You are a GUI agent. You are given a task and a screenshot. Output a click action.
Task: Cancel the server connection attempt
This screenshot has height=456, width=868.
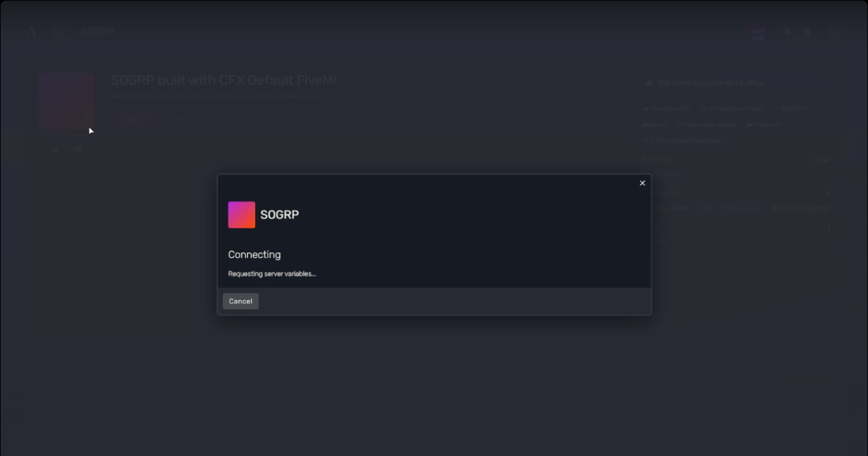point(240,301)
